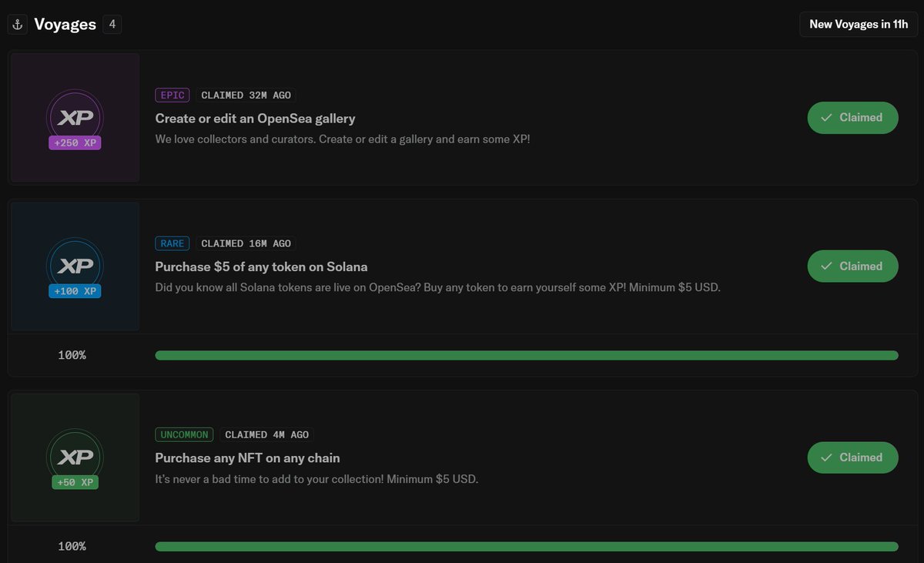This screenshot has width=924, height=563.
Task: Open Purchase $5 of any token on Solana
Action: pos(261,267)
